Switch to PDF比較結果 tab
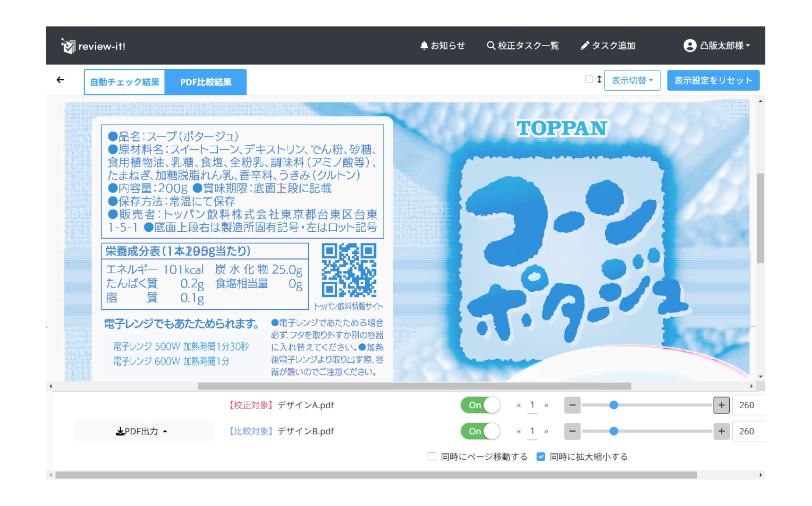 pos(206,82)
